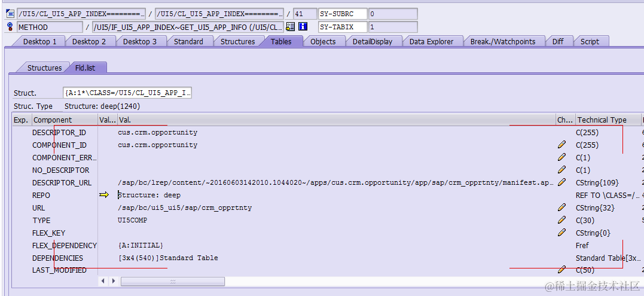The width and height of the screenshot is (644, 296).
Task: Click the Technical Type column header
Action: click(608, 120)
